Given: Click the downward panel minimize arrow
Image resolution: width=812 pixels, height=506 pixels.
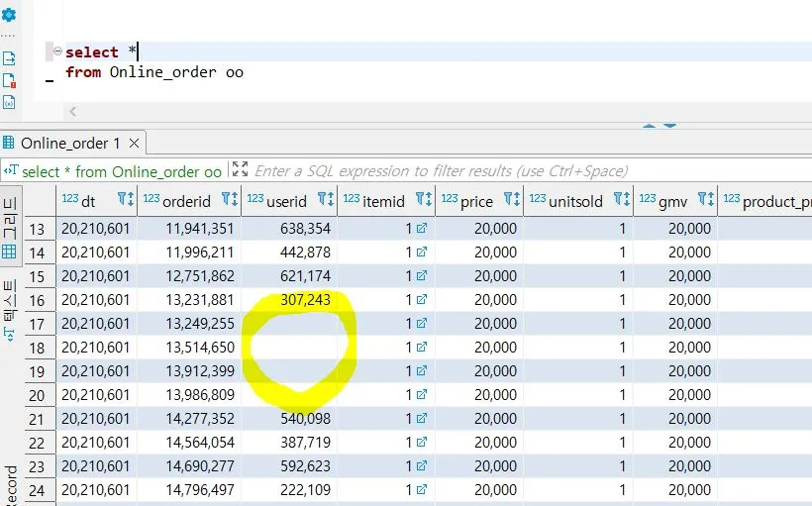Looking at the screenshot, I should [x=670, y=126].
